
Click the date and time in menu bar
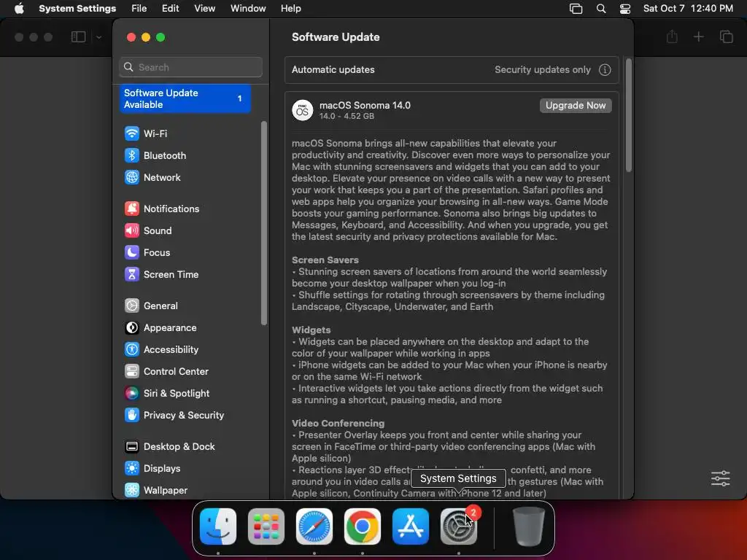[688, 9]
